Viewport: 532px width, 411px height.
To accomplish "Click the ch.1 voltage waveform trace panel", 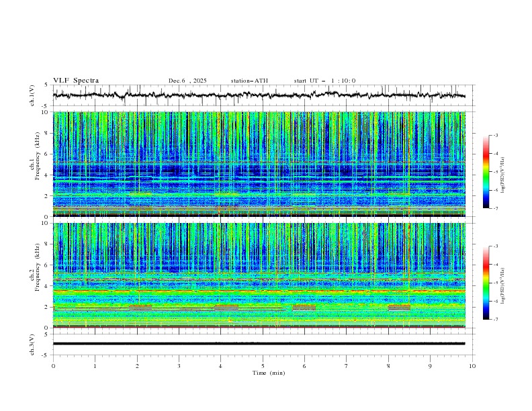I will [262, 95].
